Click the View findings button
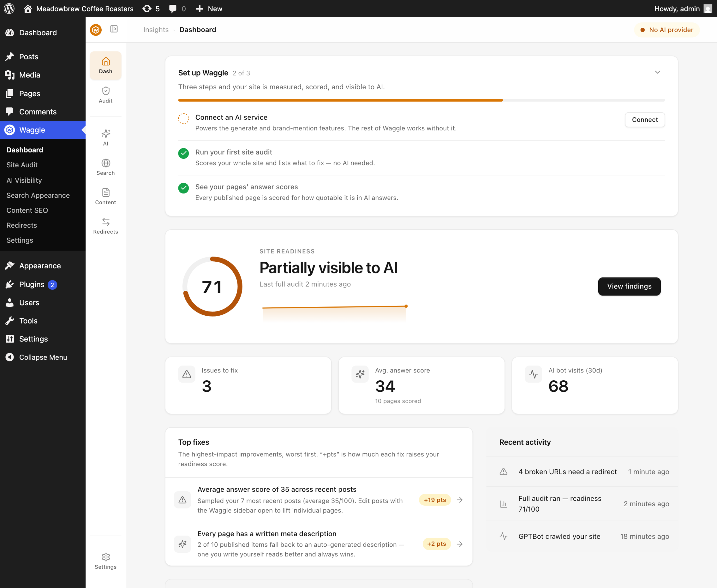Screen dimensions: 717x588 pos(629,287)
